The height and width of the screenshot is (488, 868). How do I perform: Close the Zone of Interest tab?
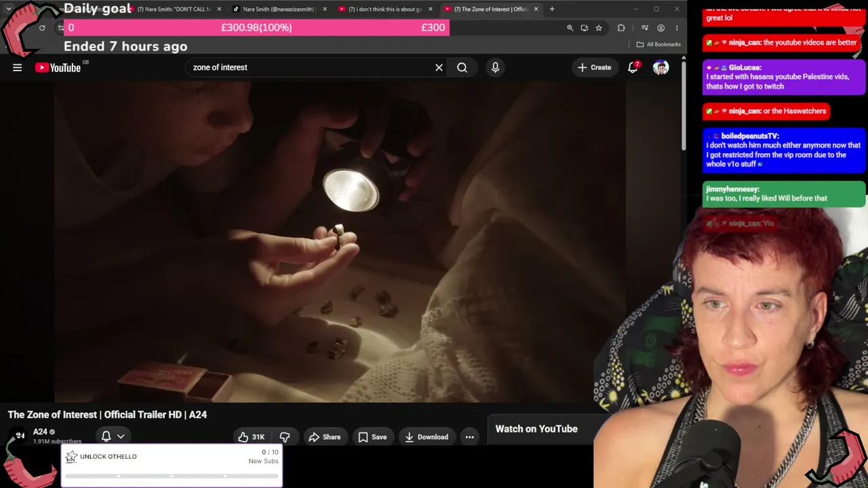coord(536,9)
